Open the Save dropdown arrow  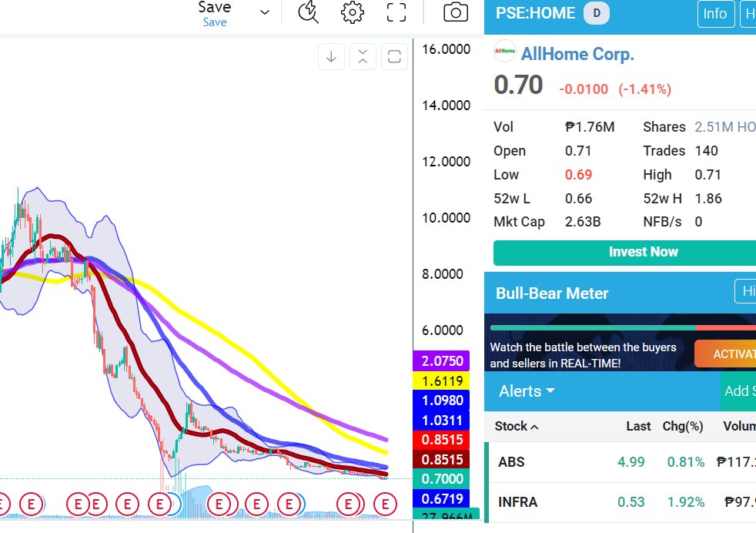pos(265,12)
